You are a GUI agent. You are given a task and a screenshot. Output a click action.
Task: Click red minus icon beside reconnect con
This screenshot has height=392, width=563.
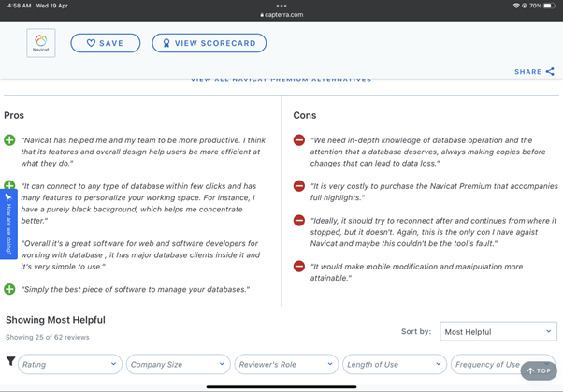tap(299, 221)
